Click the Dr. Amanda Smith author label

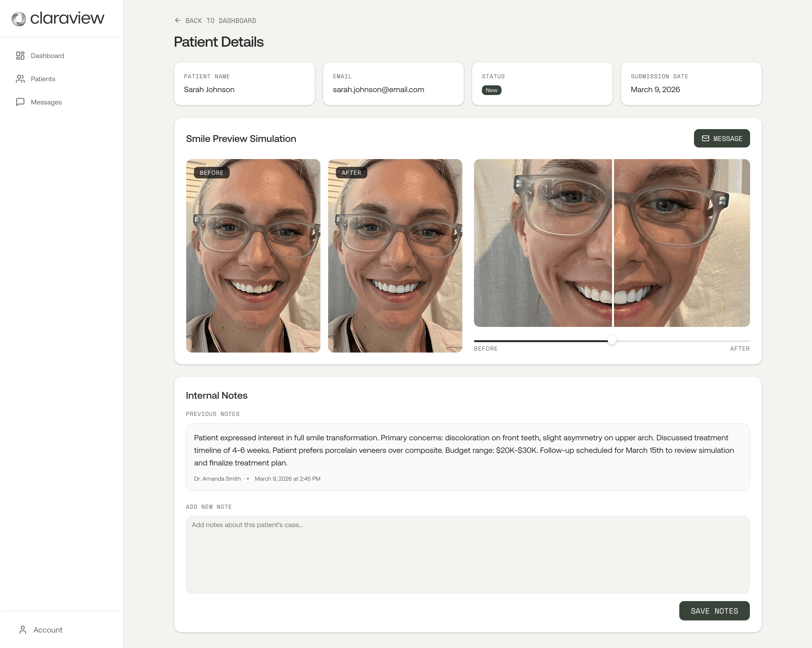click(217, 479)
